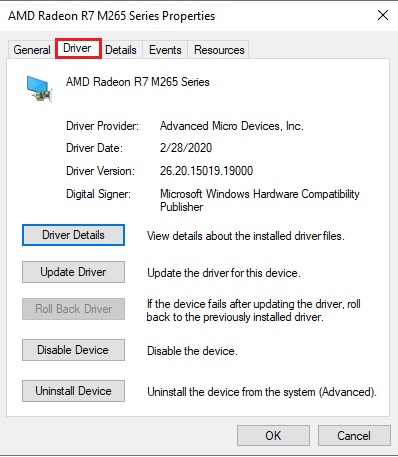Click the window title AMD Radeon R7 M265 Series Properties
Screen dimensions: 398x457
112,16
